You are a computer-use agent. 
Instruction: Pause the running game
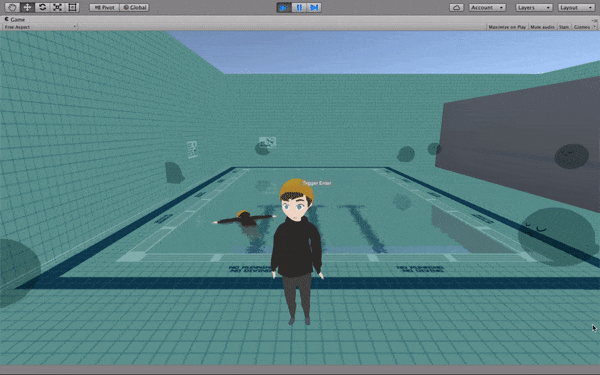coord(299,7)
